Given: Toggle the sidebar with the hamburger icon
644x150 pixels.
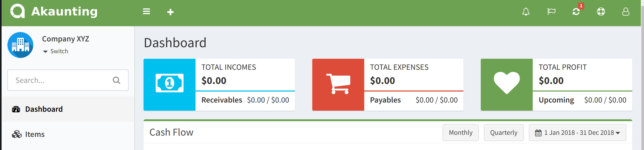Looking at the screenshot, I should point(146,12).
